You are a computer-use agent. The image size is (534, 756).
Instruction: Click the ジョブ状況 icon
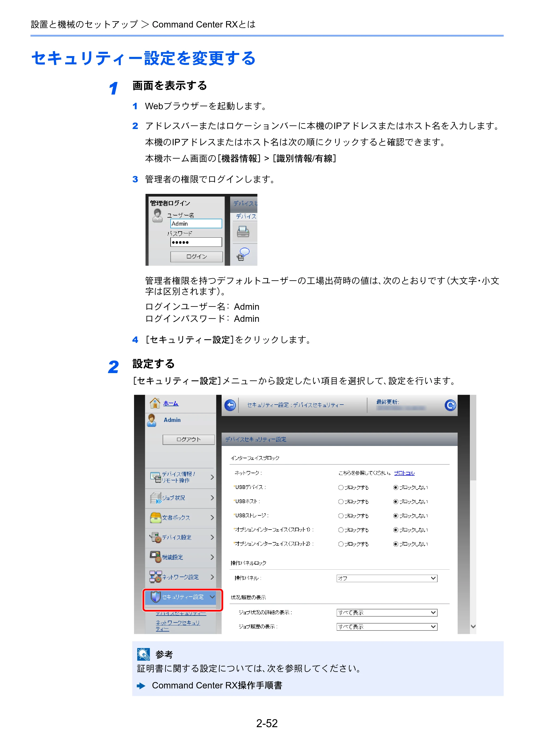(x=155, y=498)
